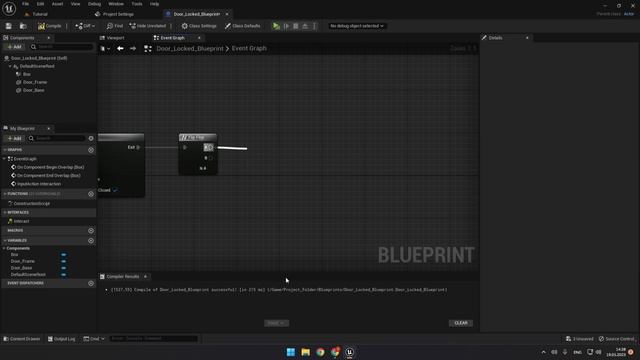Image resolution: width=640 pixels, height=360 pixels.
Task: Add a new graph with the plus icon
Action: coord(91,150)
